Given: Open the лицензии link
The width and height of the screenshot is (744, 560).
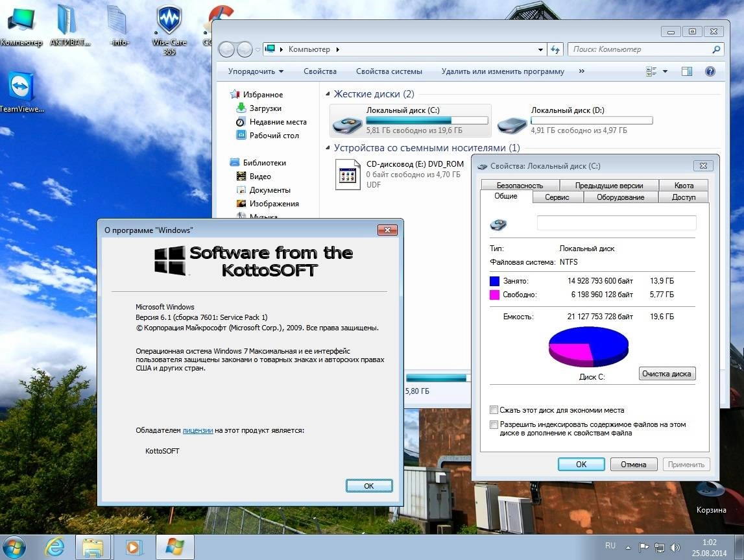Looking at the screenshot, I should [197, 430].
